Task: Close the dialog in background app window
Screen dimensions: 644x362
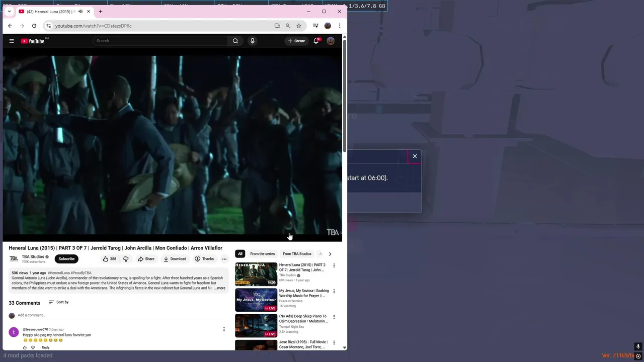Action: [x=415, y=156]
